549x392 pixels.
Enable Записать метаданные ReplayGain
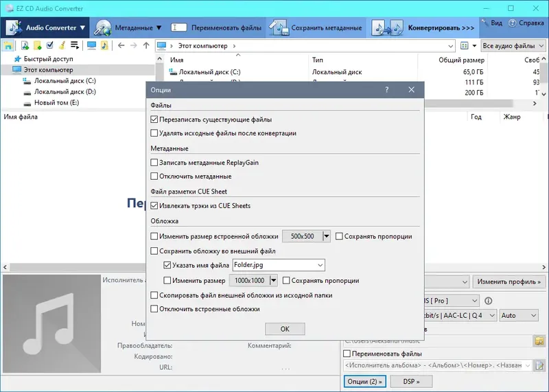click(154, 163)
